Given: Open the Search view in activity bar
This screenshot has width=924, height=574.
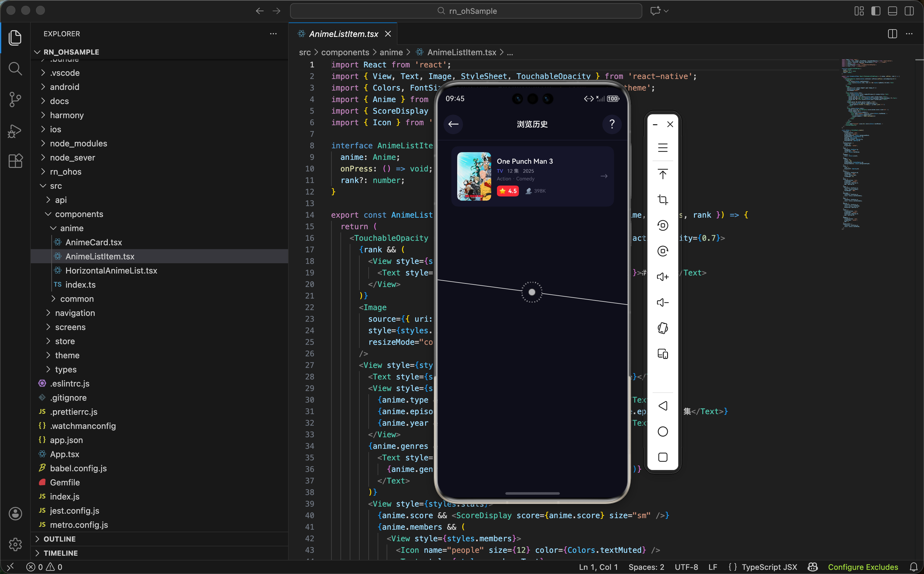Looking at the screenshot, I should click(15, 69).
